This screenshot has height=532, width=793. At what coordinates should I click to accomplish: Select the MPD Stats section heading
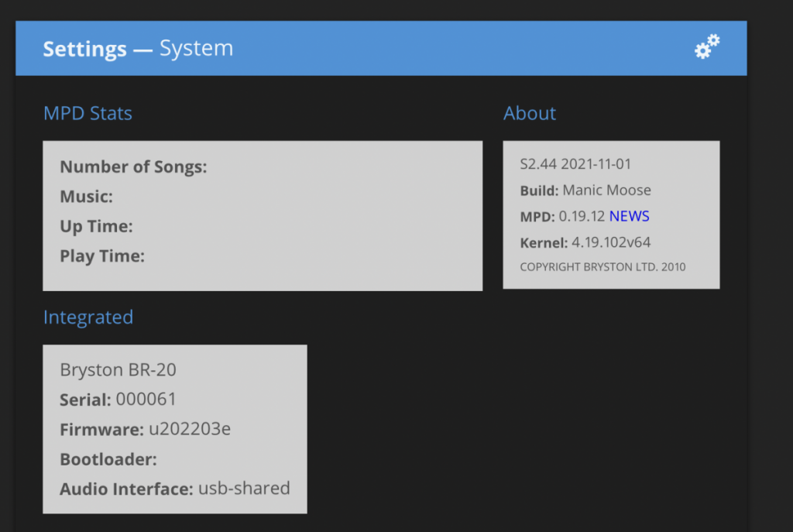click(88, 113)
